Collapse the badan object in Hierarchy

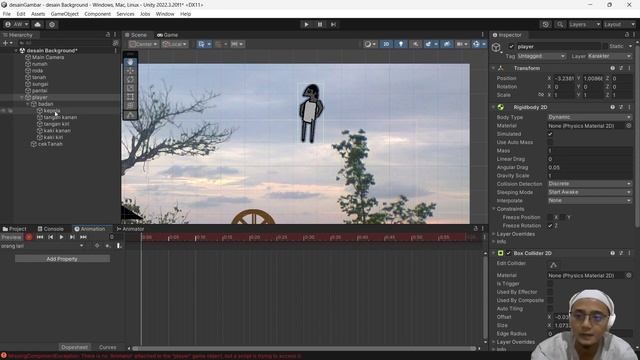tap(28, 104)
